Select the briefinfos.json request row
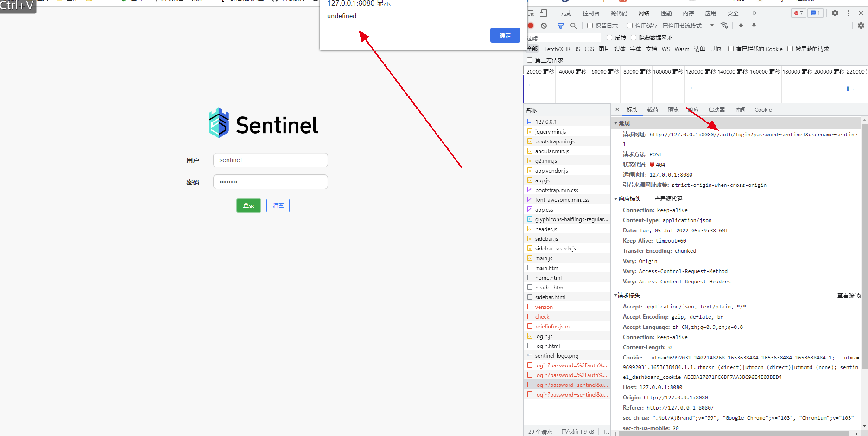 (567, 326)
